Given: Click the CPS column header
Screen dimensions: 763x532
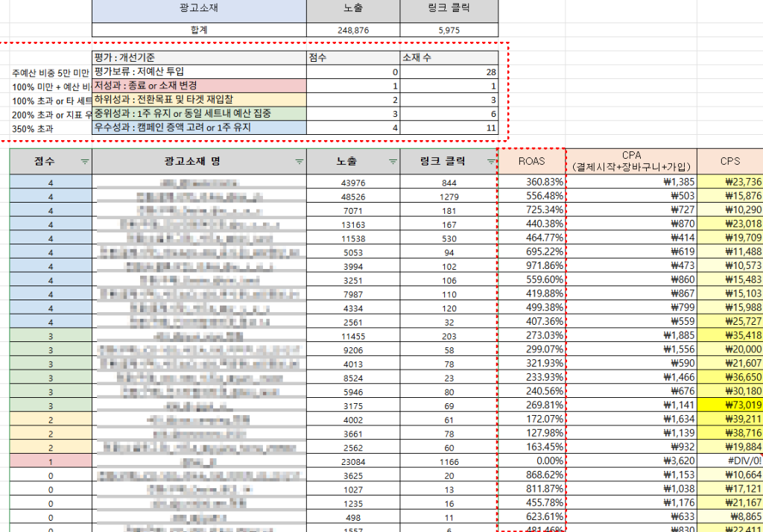Looking at the screenshot, I should point(729,161).
